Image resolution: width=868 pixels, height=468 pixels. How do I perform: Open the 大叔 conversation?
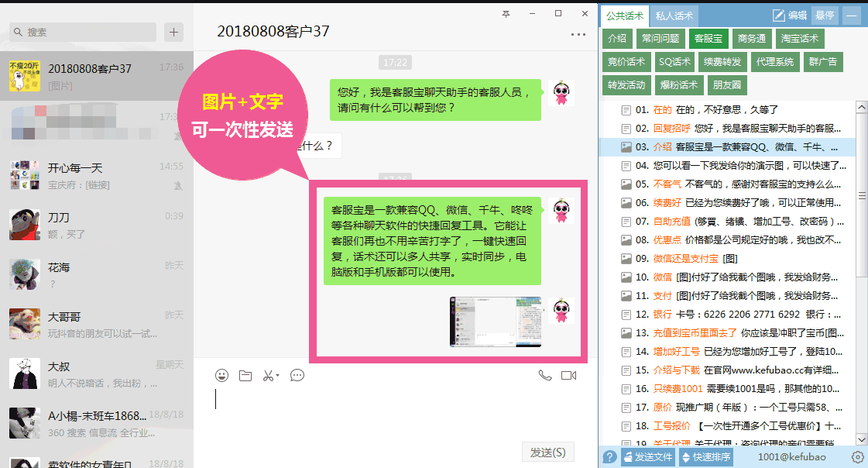pos(97,373)
